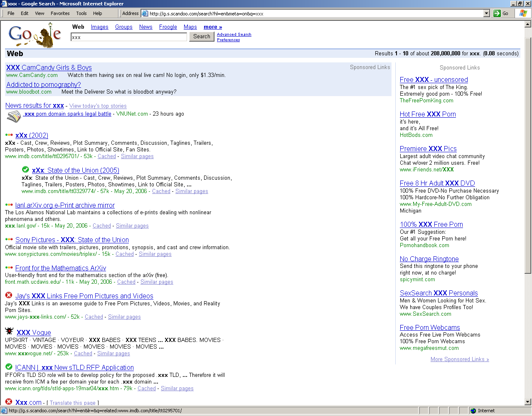Click green check icon beside ICANN result

9,367
